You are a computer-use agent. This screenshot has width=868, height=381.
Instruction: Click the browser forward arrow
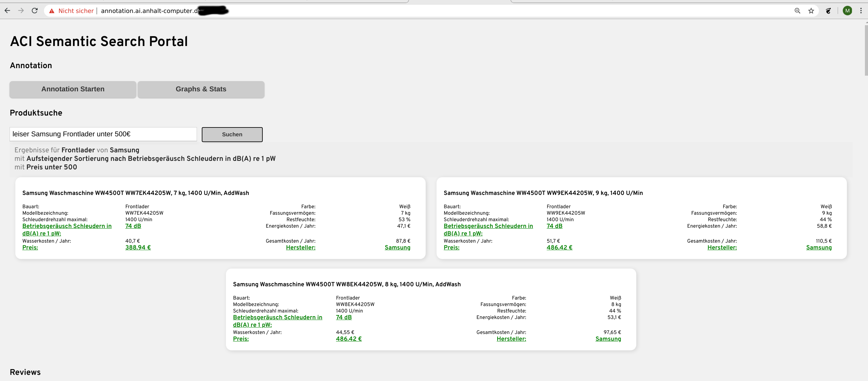point(21,11)
